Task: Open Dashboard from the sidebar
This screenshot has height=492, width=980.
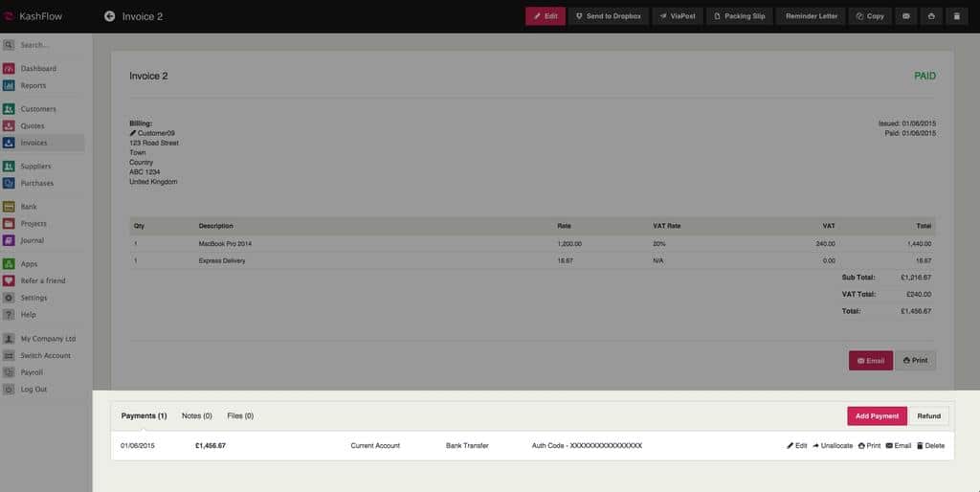Action: click(x=38, y=69)
